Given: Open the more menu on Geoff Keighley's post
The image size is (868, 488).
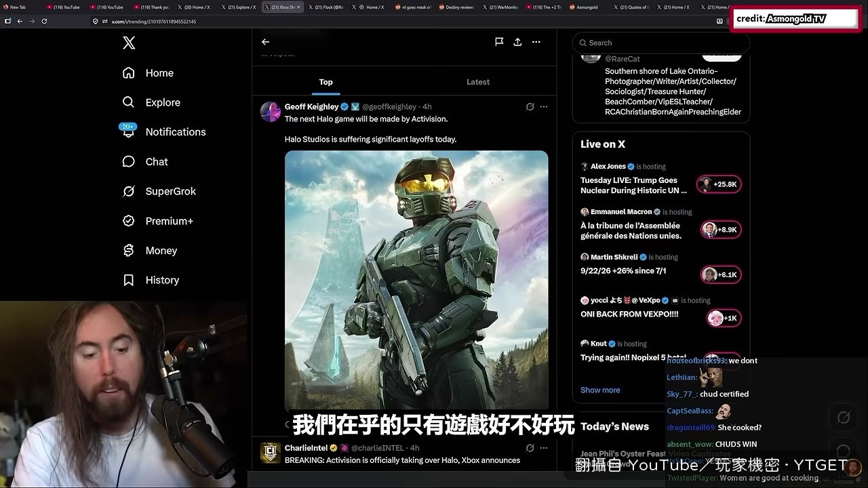Looking at the screenshot, I should point(544,106).
